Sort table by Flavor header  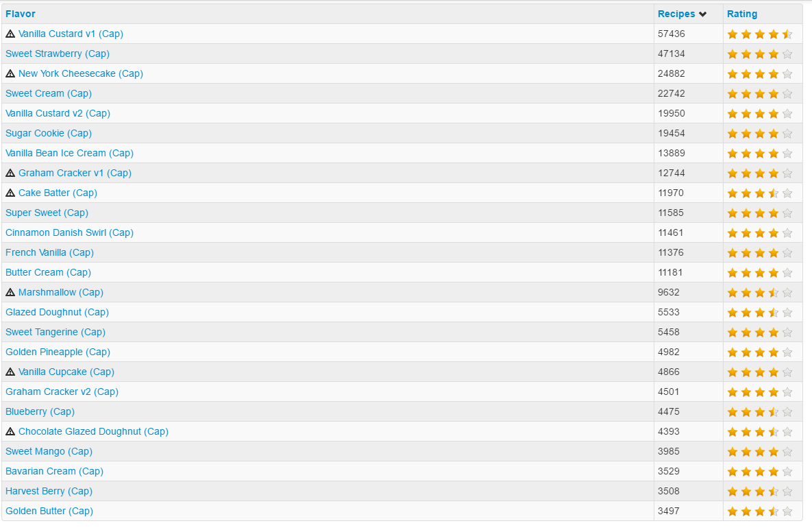[20, 14]
